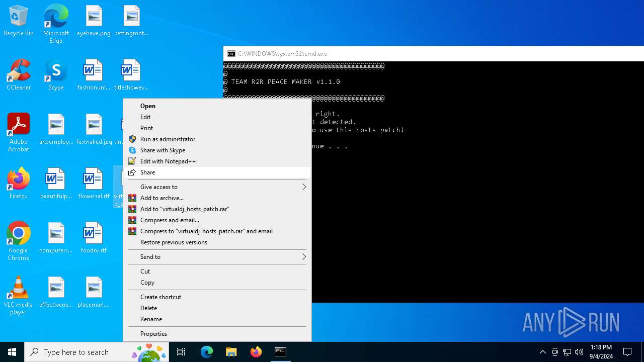
Task: Open the Microsoft Edge desktop shortcut
Action: 56,24
